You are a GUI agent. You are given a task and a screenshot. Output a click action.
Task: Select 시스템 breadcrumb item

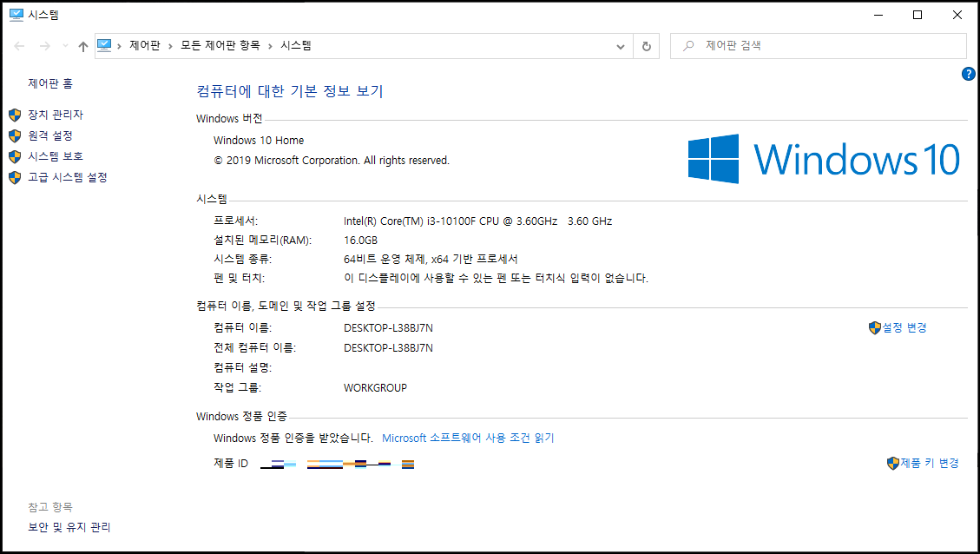[296, 46]
